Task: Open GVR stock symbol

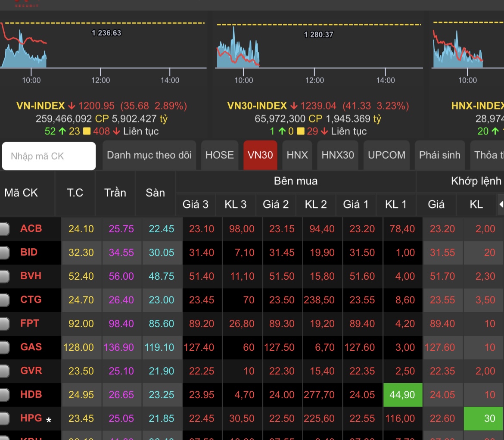Action: (31, 371)
